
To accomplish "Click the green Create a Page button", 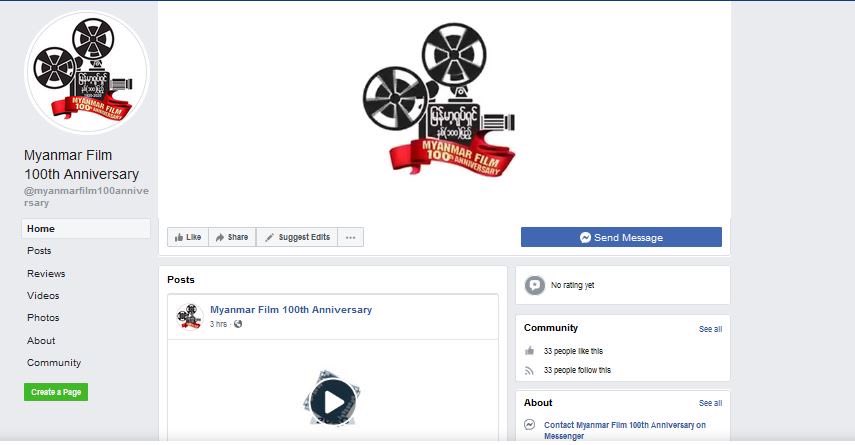I will pyautogui.click(x=56, y=392).
